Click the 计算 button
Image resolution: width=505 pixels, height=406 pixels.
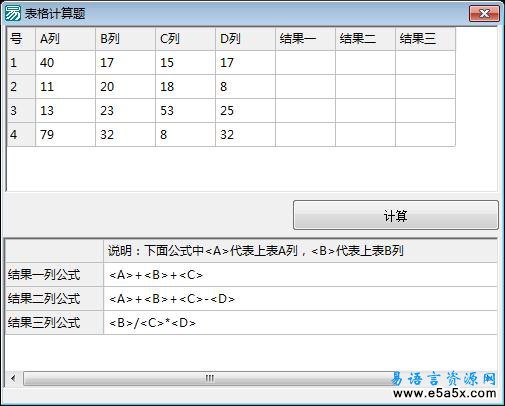coord(396,215)
